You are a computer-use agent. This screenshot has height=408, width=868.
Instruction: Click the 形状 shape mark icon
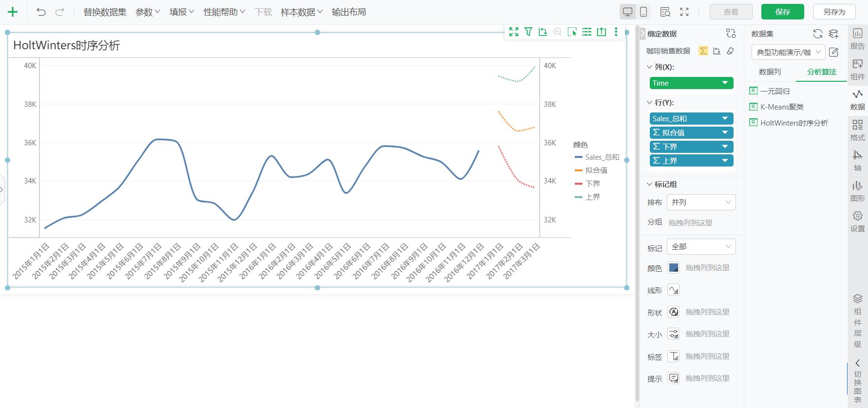click(x=674, y=312)
